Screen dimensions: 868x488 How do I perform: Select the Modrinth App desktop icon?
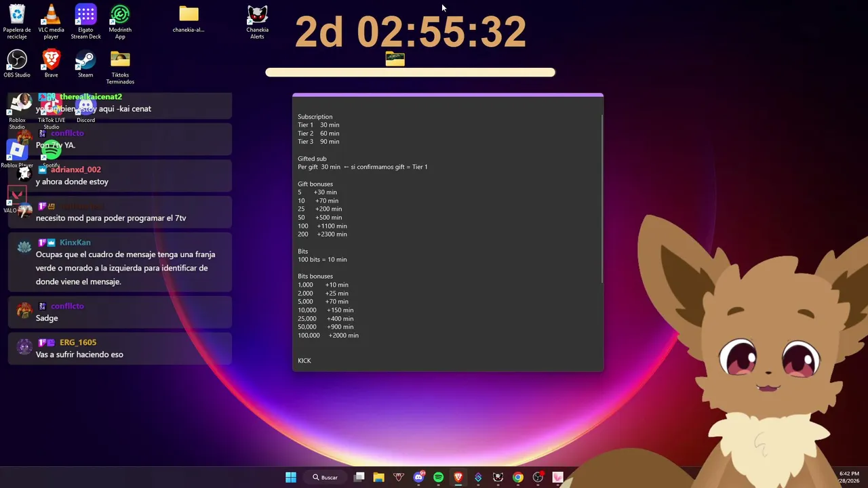point(120,21)
